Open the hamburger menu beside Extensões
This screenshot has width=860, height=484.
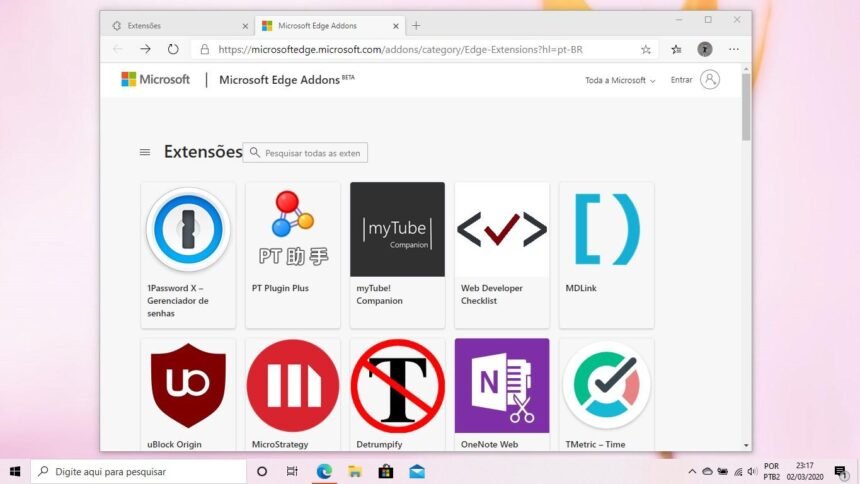pyautogui.click(x=145, y=152)
